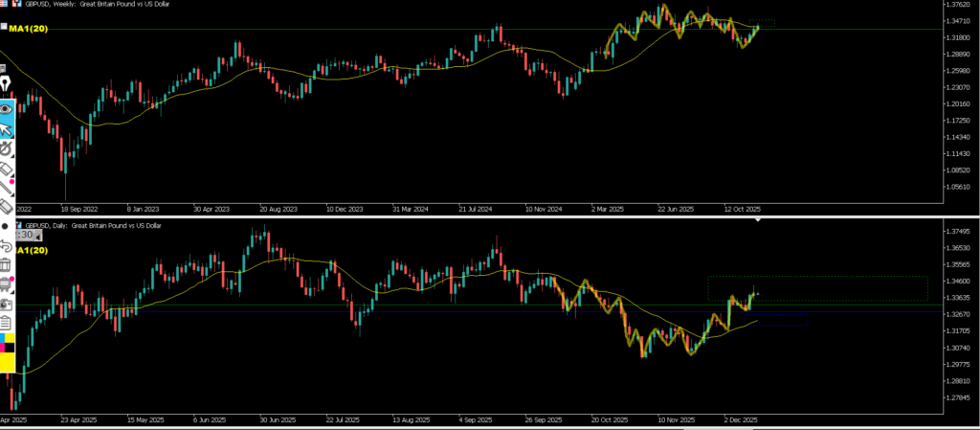Click the 1.34710 price level on weekly axis
Image resolution: width=980 pixels, height=430 pixels.
pos(957,21)
